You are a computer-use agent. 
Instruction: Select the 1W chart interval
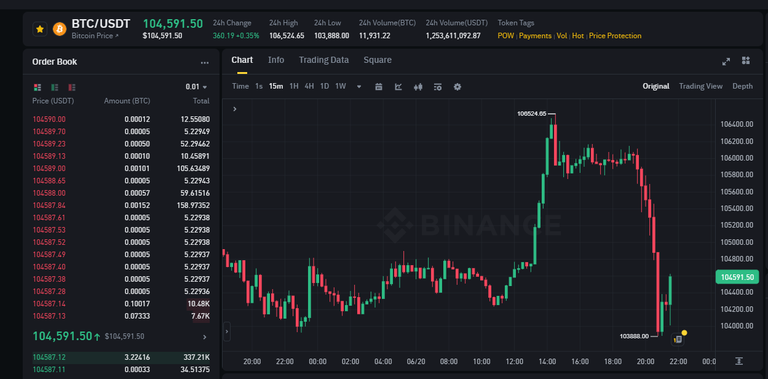pos(340,86)
